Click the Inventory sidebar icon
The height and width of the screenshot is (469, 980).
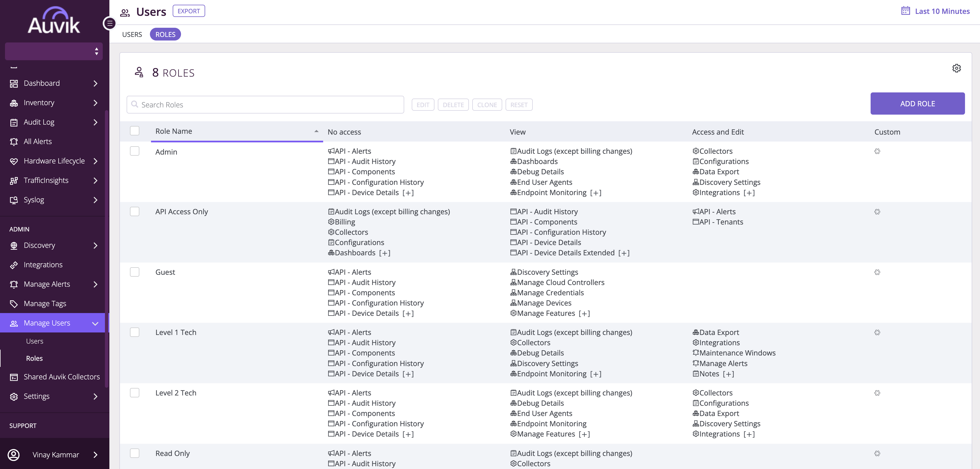(14, 103)
